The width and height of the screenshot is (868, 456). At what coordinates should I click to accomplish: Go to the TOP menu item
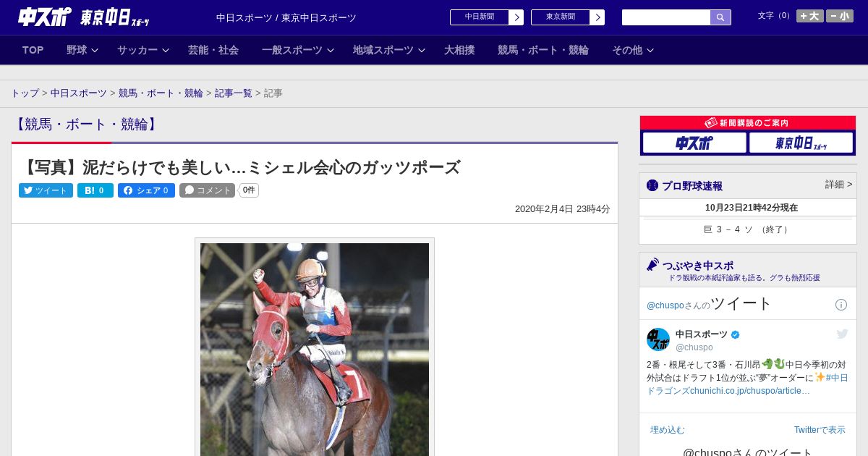33,50
